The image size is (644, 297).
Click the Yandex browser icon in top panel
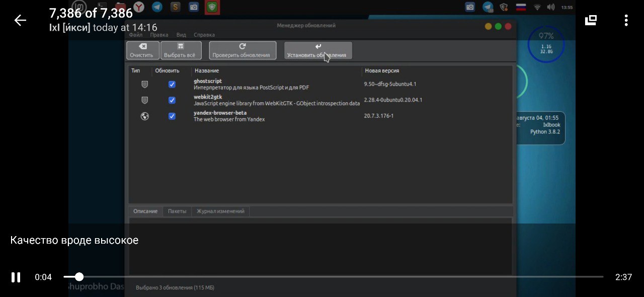coord(138,7)
